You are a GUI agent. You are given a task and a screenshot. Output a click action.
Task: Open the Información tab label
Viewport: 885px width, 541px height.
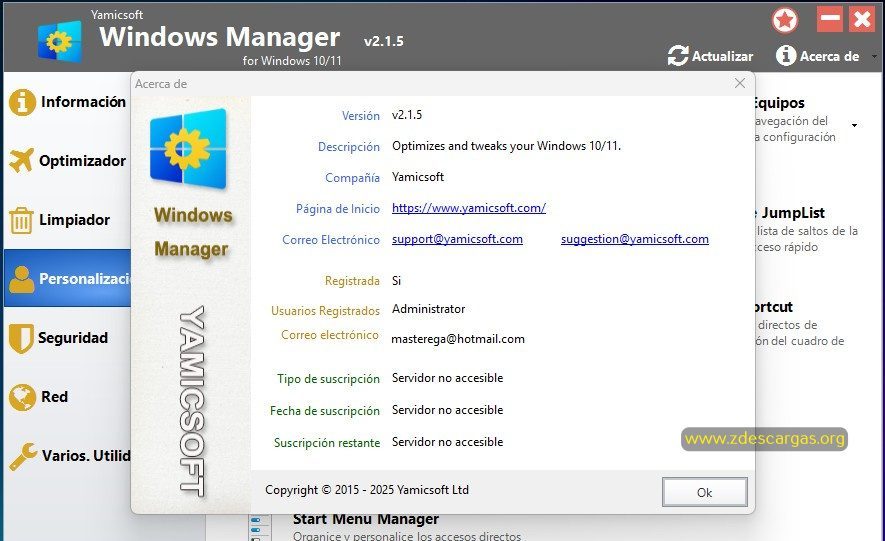[84, 102]
